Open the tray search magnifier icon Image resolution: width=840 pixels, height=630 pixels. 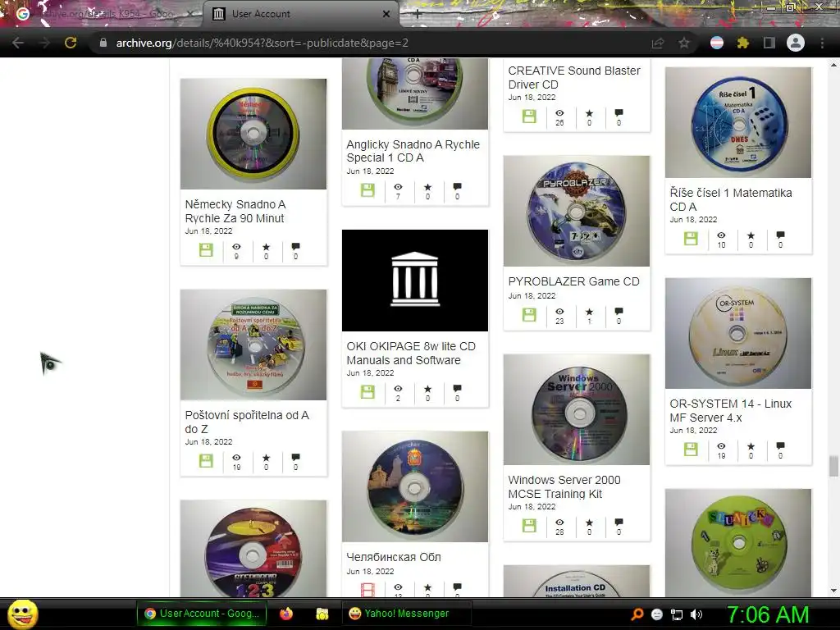(637, 614)
